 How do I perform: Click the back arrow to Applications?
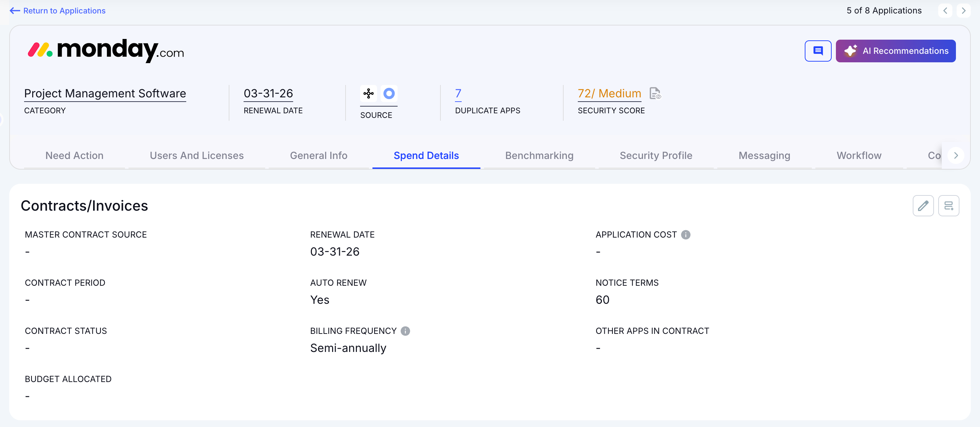(x=15, y=11)
